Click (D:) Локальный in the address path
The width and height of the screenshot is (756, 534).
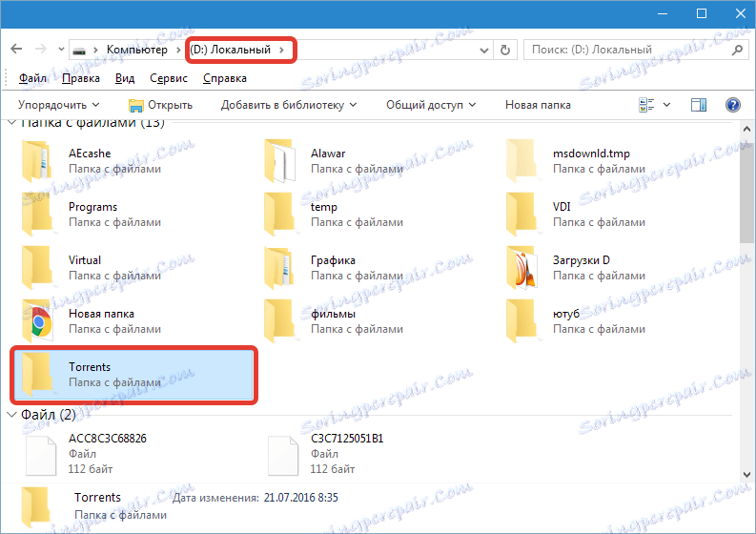[x=230, y=50]
